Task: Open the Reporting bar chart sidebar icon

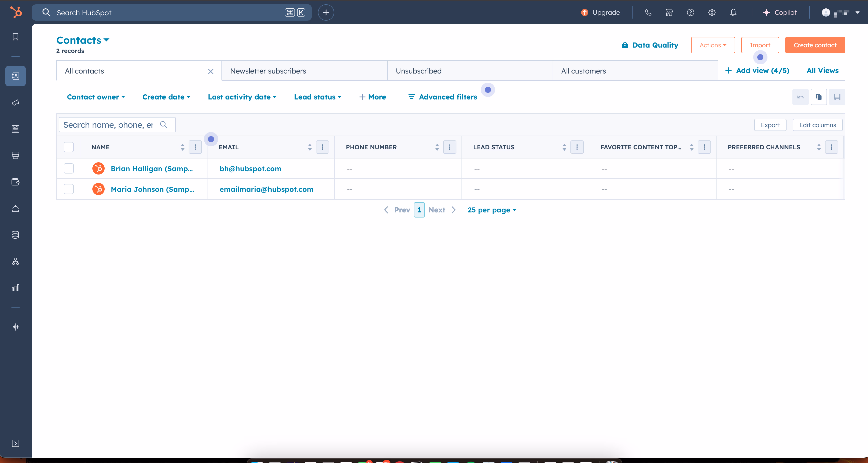Action: coord(16,287)
